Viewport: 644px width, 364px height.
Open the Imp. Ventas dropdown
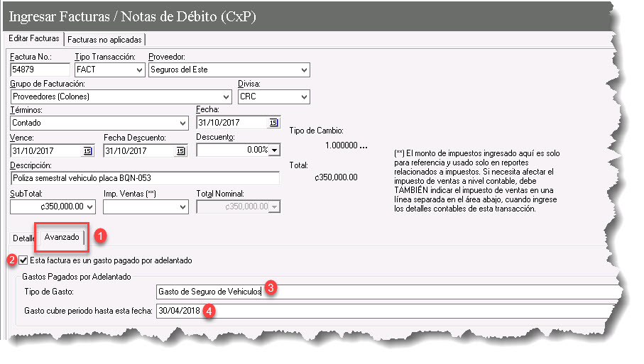coord(182,206)
